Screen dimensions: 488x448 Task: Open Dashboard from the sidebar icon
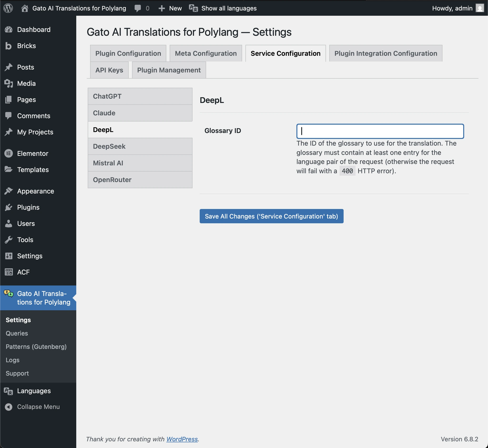coord(9,29)
